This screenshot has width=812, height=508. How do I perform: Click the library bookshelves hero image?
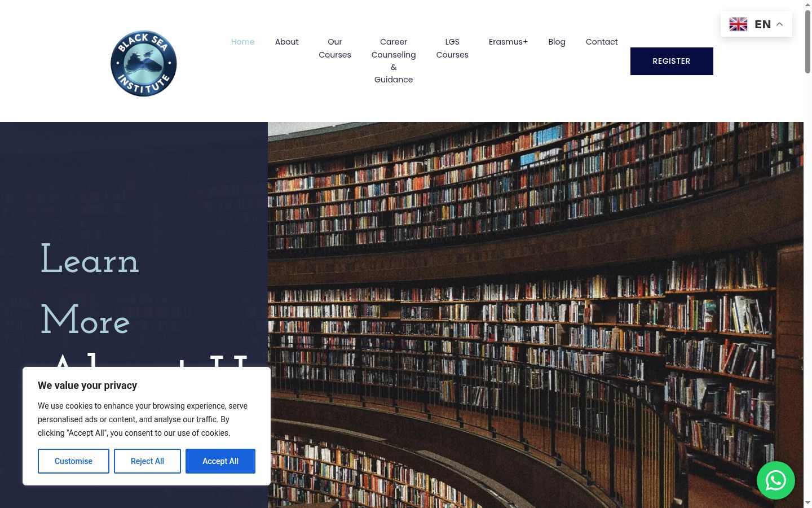point(536,315)
